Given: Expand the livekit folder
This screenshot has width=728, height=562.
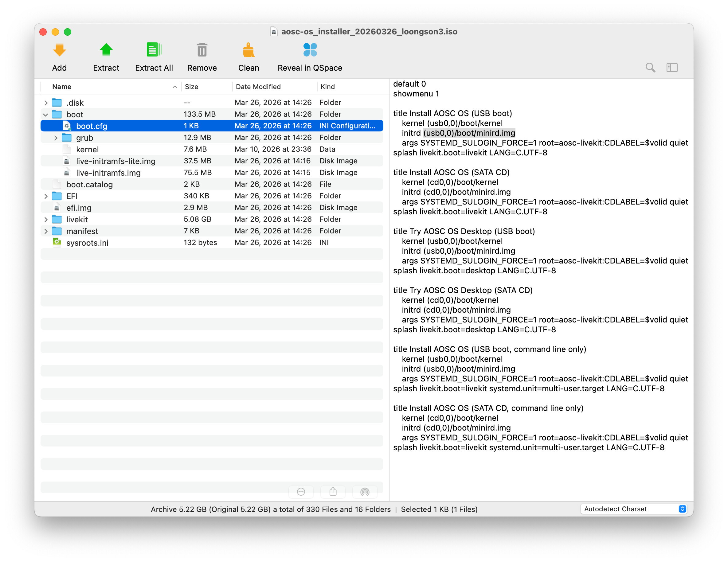Looking at the screenshot, I should click(x=46, y=220).
